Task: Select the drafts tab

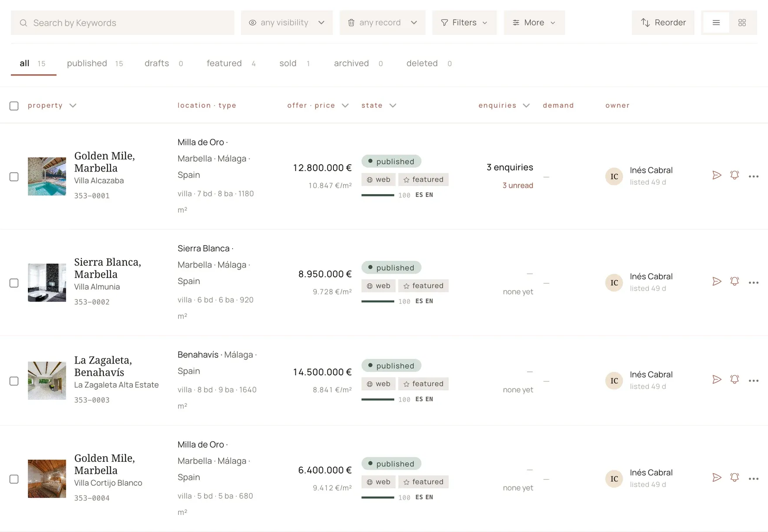Action: point(164,63)
